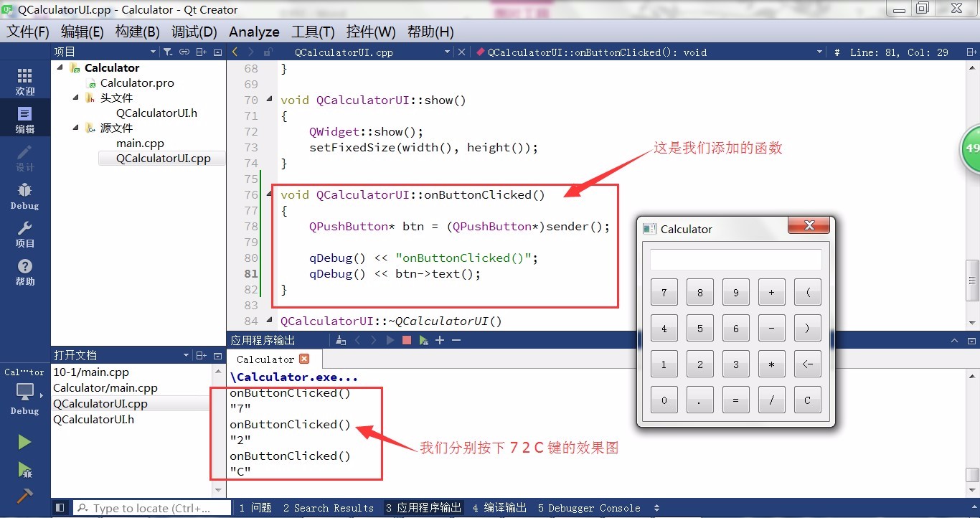
Task: Open the 文件(F) menu
Action: pyautogui.click(x=28, y=32)
